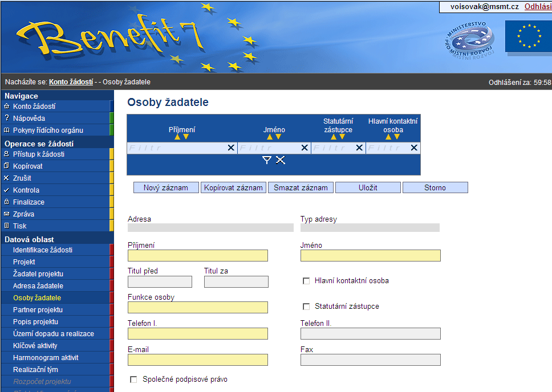Click the copy icon beside Kopírovat
Screen dimensions: 552x392
tap(7, 166)
